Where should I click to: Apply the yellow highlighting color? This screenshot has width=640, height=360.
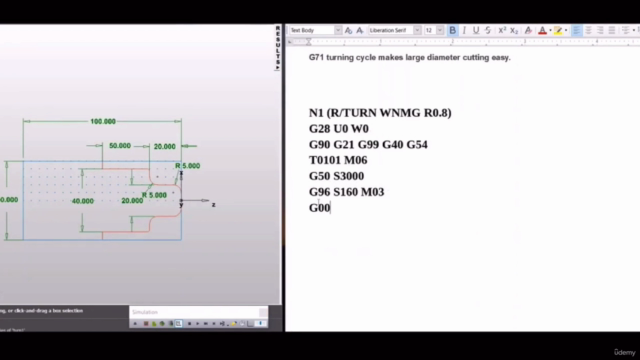(558, 30)
